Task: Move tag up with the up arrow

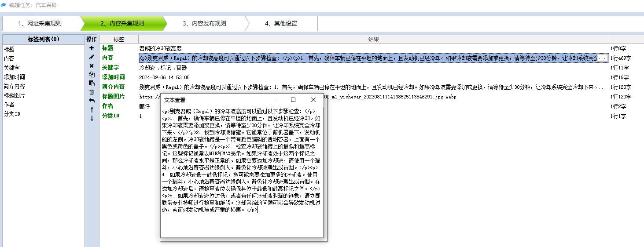Action: coord(92,109)
